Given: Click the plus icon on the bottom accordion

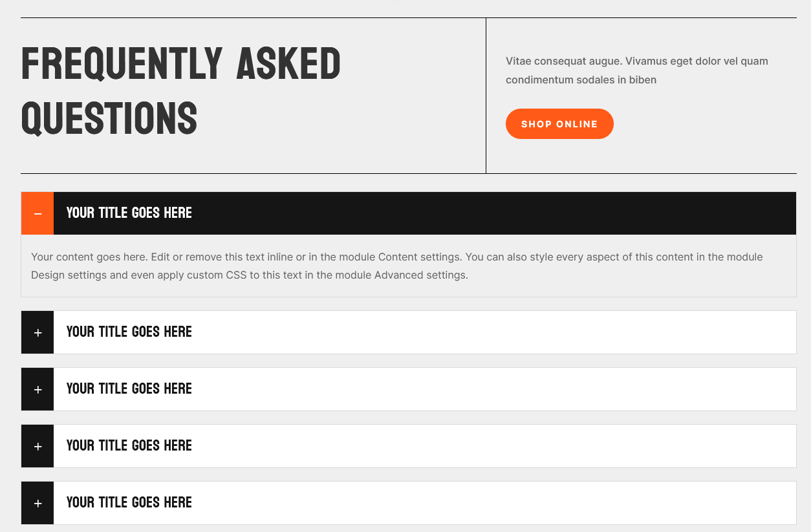Looking at the screenshot, I should tap(37, 502).
